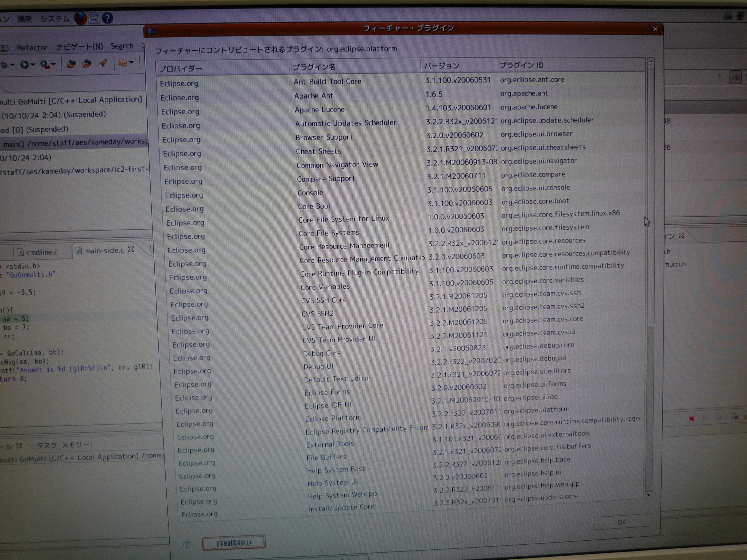Open the mail icon in the top panel
The height and width of the screenshot is (560, 747).
click(x=94, y=18)
